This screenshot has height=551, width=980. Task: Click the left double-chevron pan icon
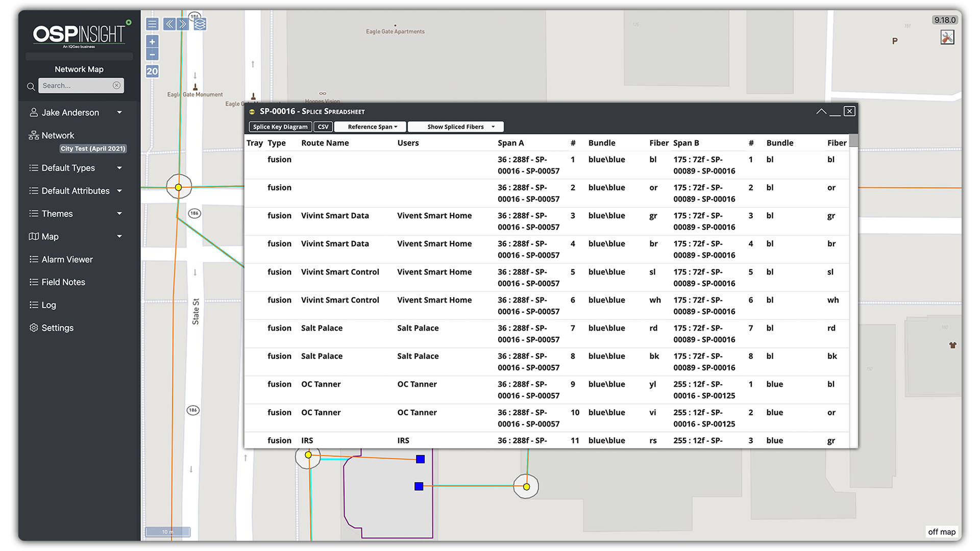point(169,23)
